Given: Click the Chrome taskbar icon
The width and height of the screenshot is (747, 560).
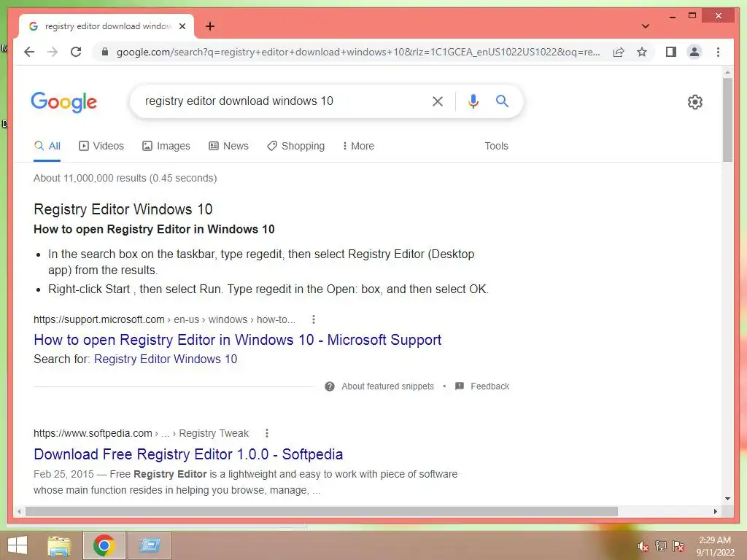Looking at the screenshot, I should coord(104,545).
